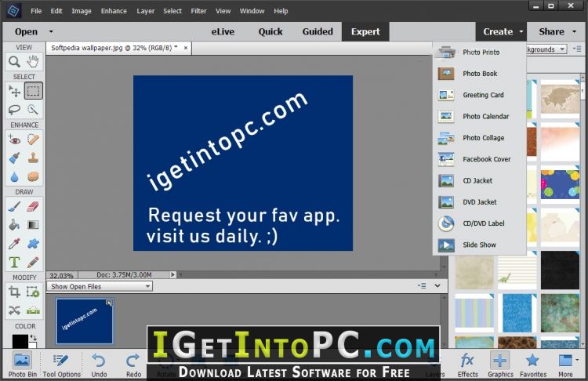Screen dimensions: 588x381
Task: Collapse the Photo Bin with chevron
Action: pyautogui.click(x=437, y=285)
